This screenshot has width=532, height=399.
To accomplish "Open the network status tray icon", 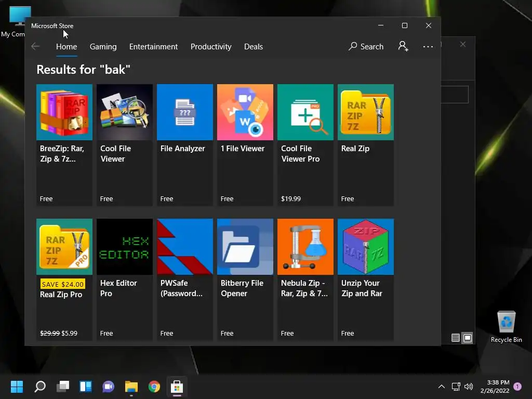I will (x=456, y=387).
